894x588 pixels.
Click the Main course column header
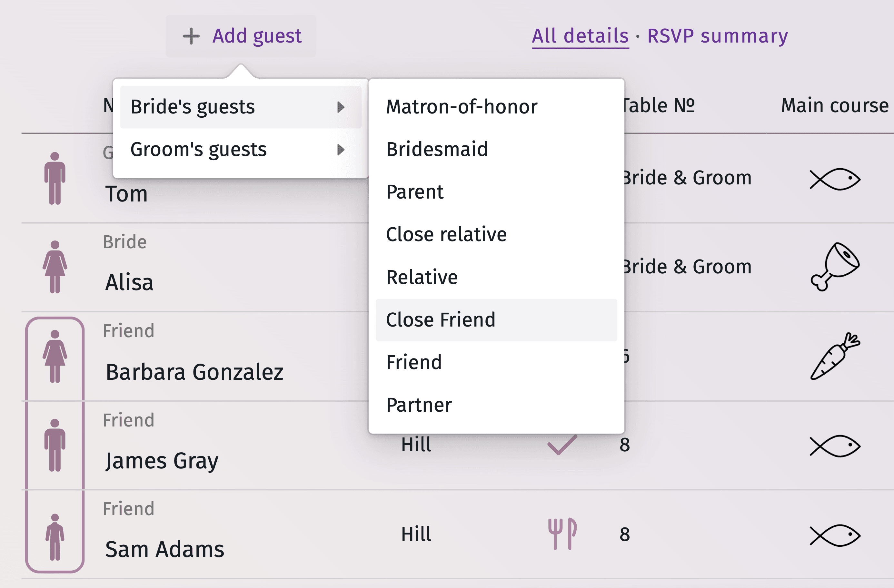tap(835, 105)
